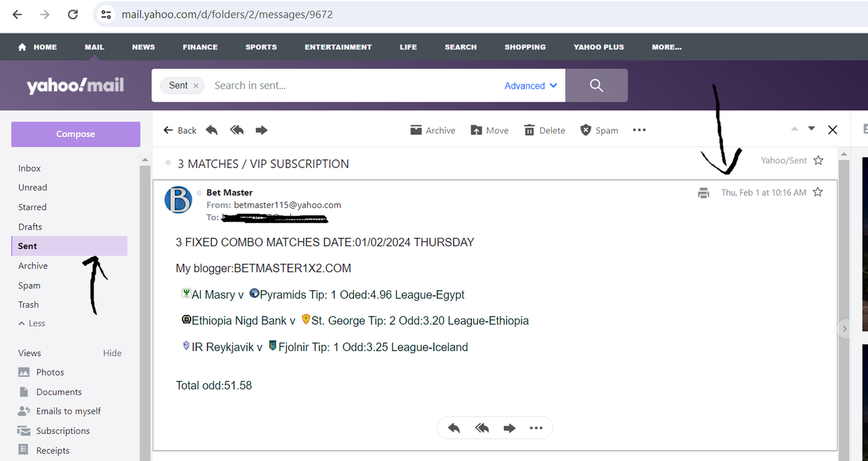868x461 pixels.
Task: Click the sender address betmaster115@yahoo.com
Action: 288,205
